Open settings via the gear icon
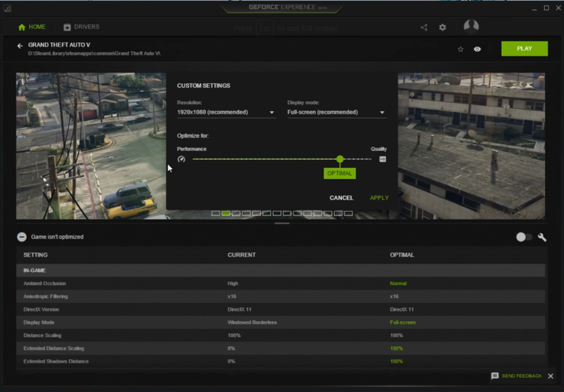Viewport: 564px width, 392px height. click(x=442, y=27)
